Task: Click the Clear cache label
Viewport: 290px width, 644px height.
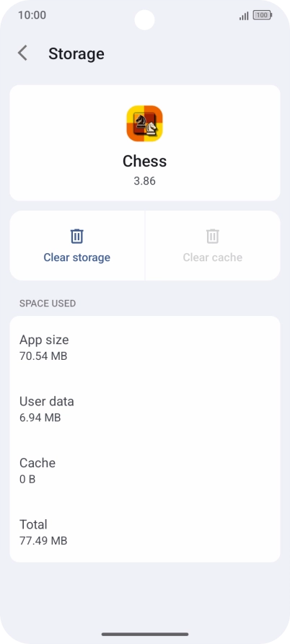Action: point(212,257)
